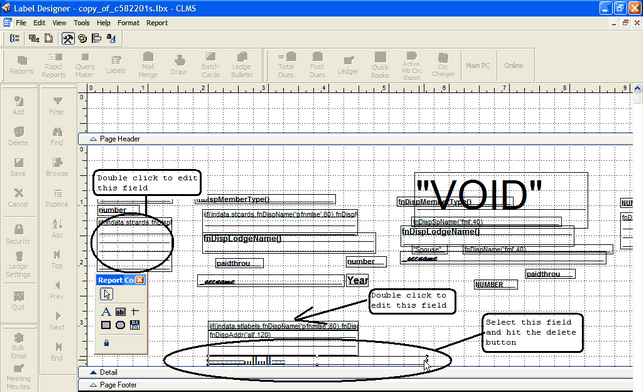This screenshot has height=392, width=643.
Task: Open the Report menu
Action: 157,23
